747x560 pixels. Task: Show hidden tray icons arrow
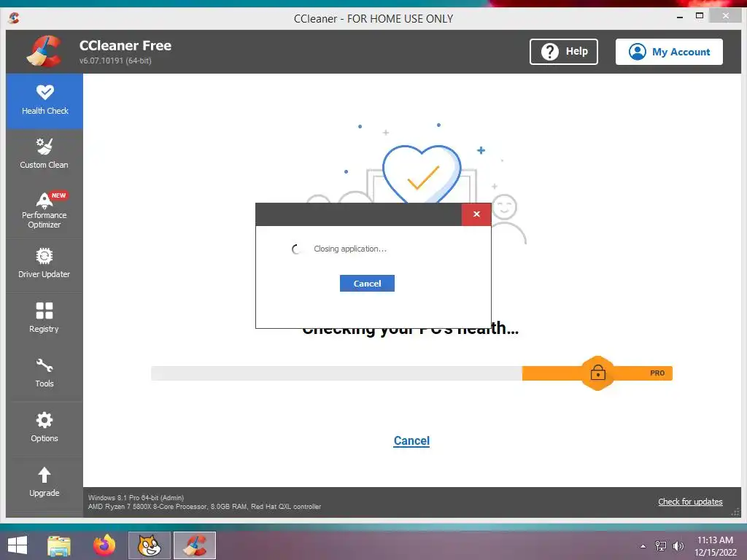tap(643, 546)
